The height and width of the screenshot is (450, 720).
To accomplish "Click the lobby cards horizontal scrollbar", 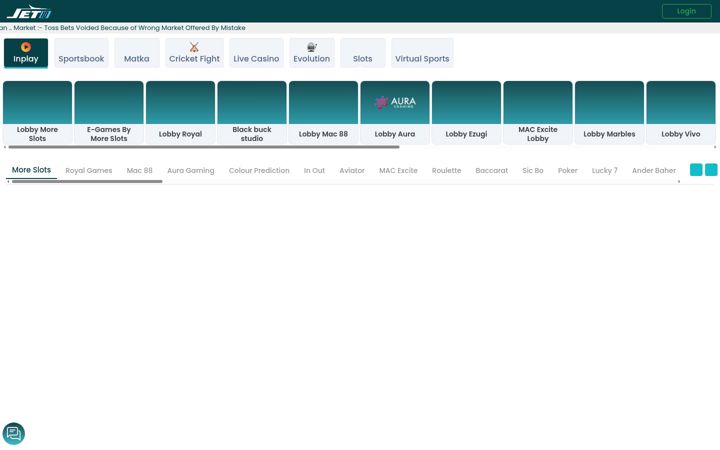I will (204, 147).
